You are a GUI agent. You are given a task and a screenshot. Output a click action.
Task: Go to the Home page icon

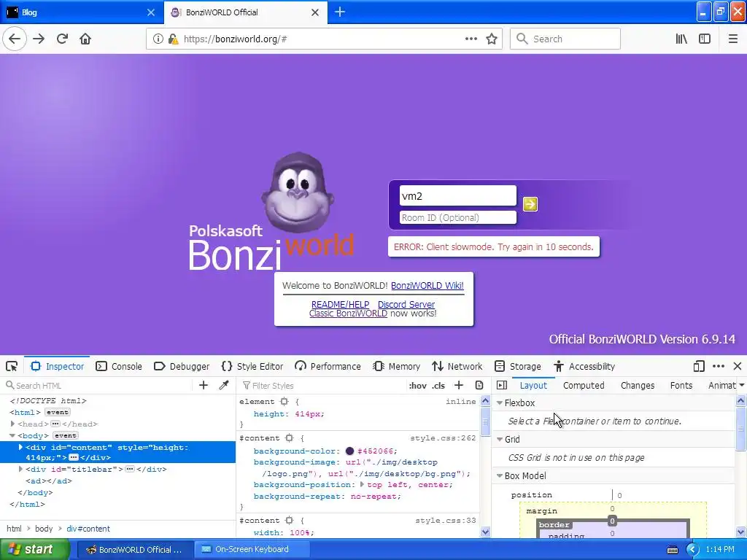85,39
